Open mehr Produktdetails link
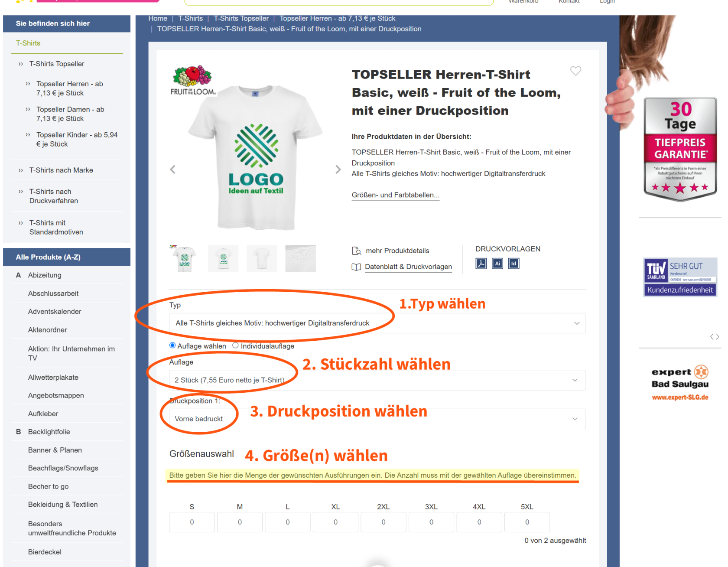 397,251
